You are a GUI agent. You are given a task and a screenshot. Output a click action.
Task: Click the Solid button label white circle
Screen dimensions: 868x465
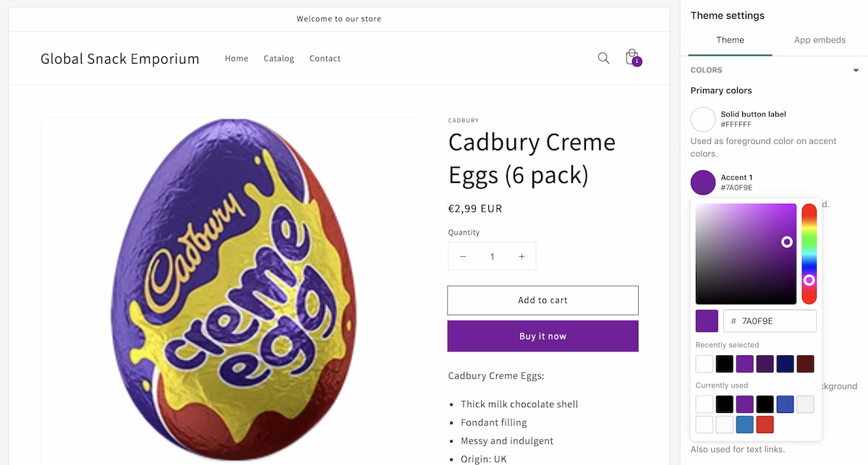click(702, 119)
